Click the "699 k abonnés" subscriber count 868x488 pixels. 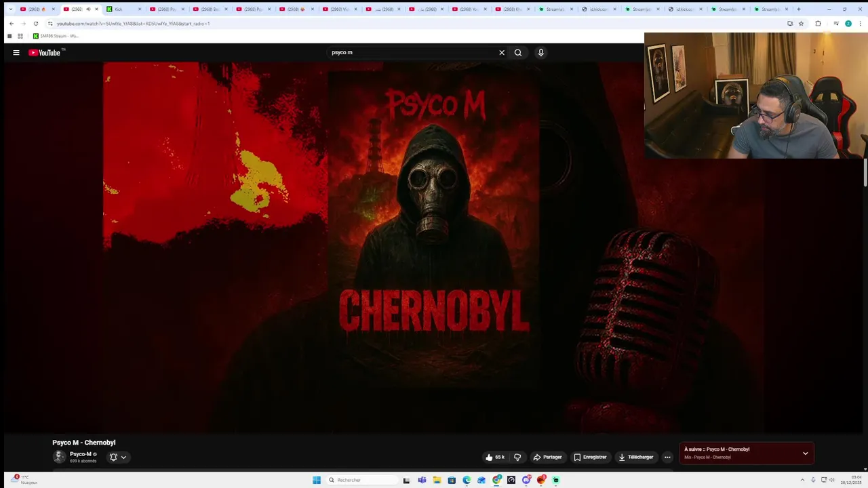point(83,461)
